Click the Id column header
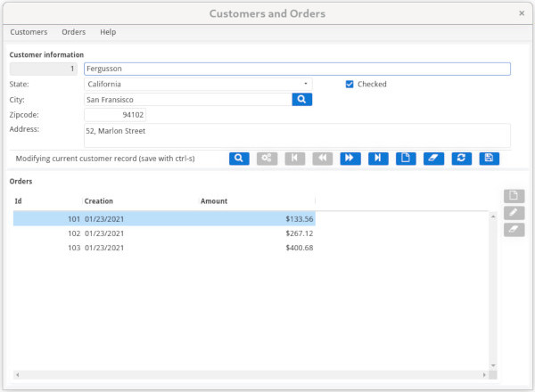The width and height of the screenshot is (535, 392). (48, 201)
